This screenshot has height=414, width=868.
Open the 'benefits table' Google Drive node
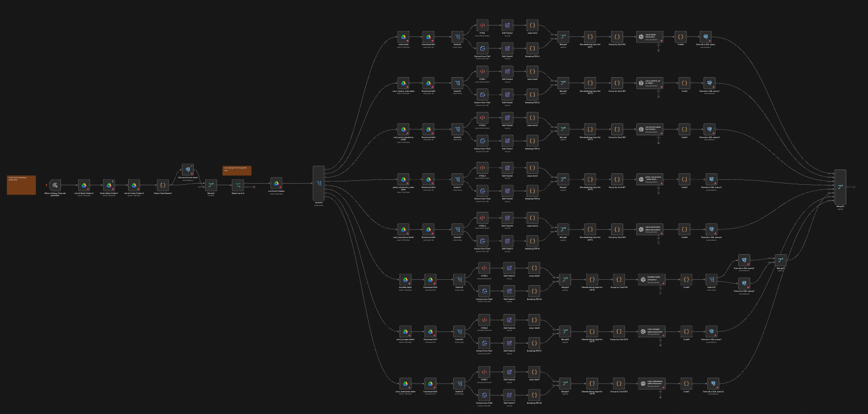coord(405,279)
